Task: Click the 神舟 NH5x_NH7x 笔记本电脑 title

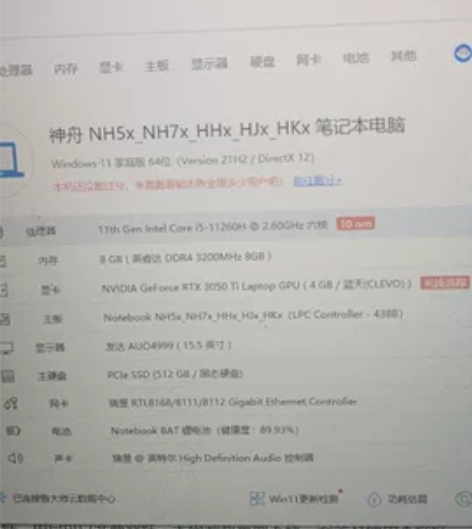Action: [x=227, y=130]
